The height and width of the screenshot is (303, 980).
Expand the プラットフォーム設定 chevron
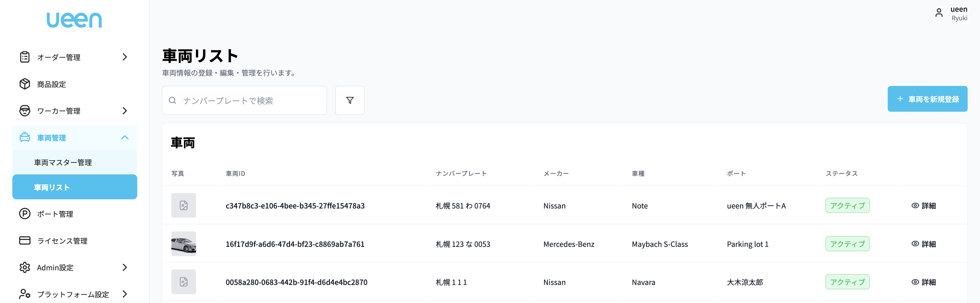[x=124, y=294]
